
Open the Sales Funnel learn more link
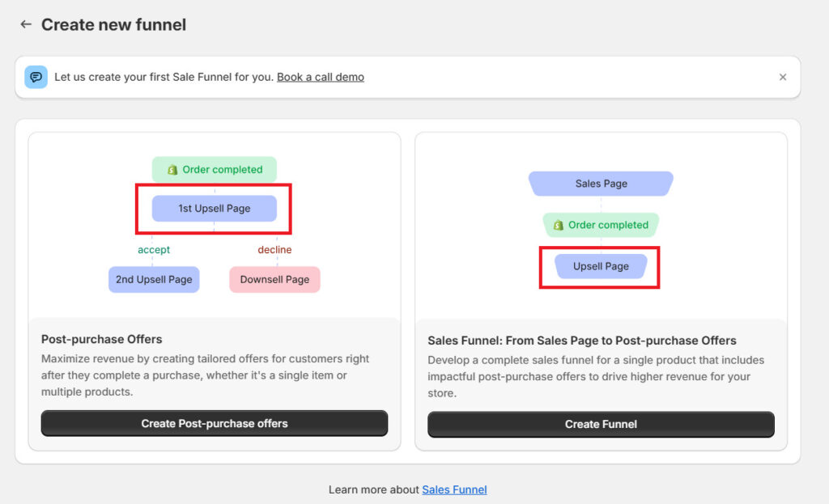tap(454, 489)
